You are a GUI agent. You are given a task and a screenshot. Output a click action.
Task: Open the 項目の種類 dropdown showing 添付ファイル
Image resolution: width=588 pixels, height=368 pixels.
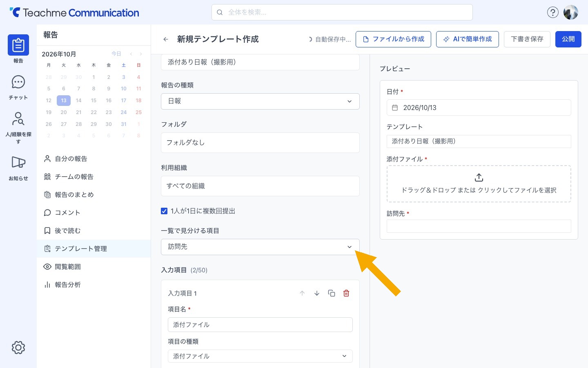point(260,356)
